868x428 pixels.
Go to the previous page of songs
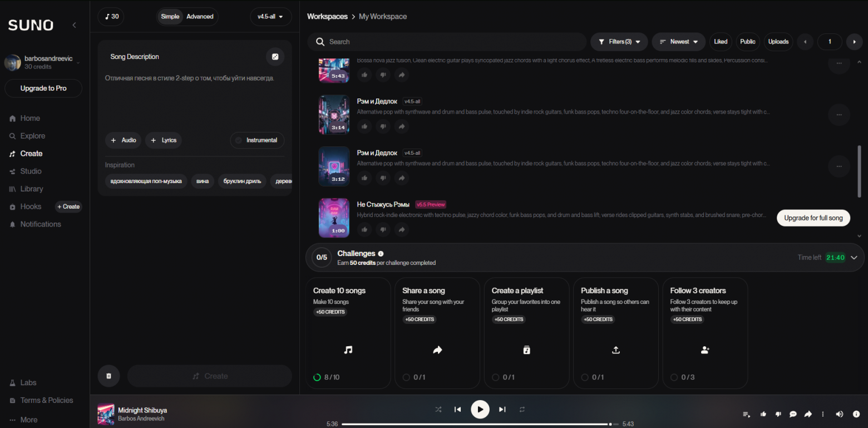[x=805, y=42]
